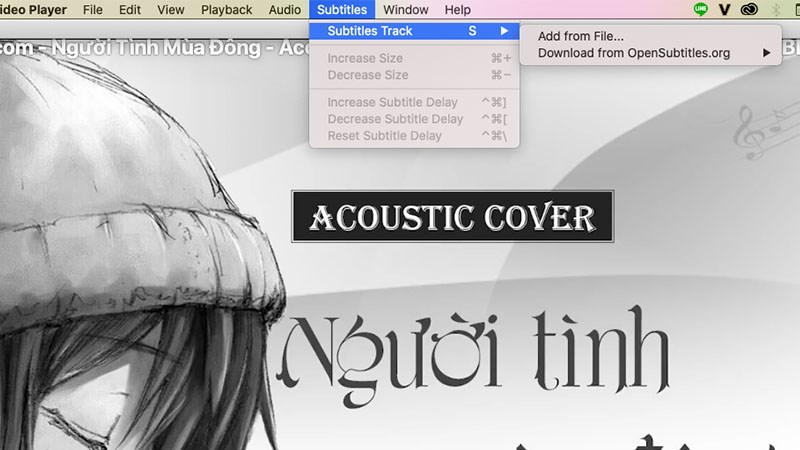800x450 pixels.
Task: Select the Subtitles Track submenu item
Action: (x=414, y=31)
